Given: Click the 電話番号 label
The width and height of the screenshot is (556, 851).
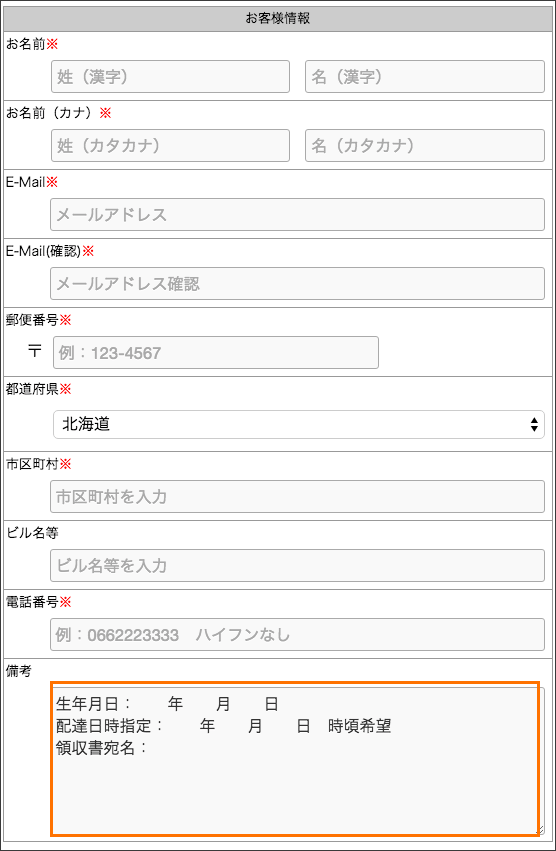Looking at the screenshot, I should tap(32, 602).
